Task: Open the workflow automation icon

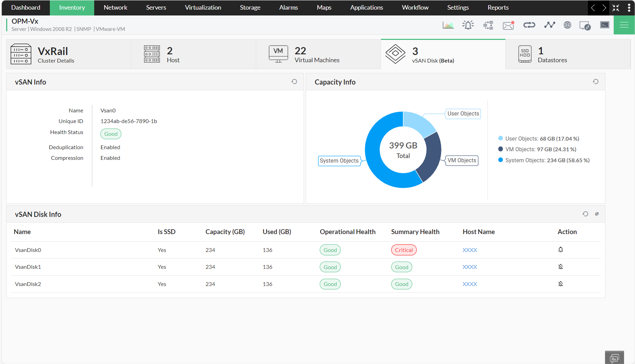Action: 488,25
